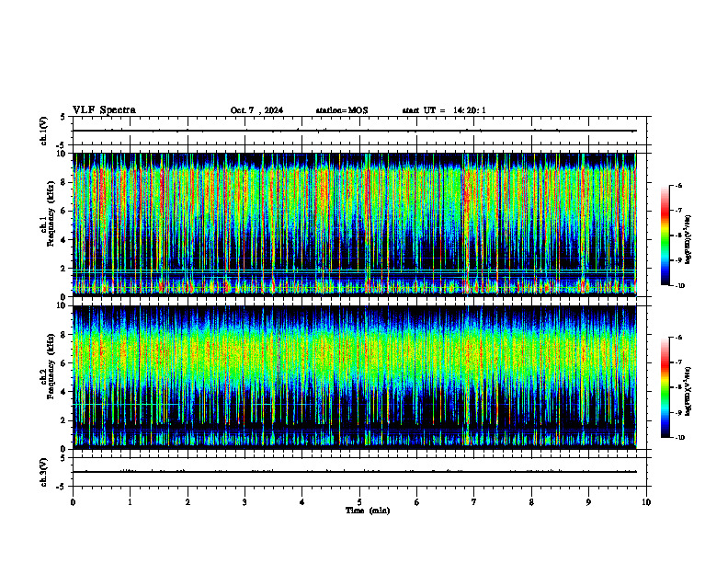This screenshot has width=728, height=563.
Task: Click the 'start UT = 14:20: 1' label
Action: click(444, 110)
